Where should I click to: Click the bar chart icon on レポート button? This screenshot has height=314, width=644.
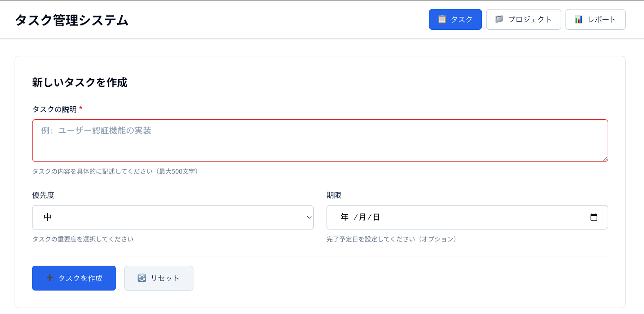[x=578, y=19]
